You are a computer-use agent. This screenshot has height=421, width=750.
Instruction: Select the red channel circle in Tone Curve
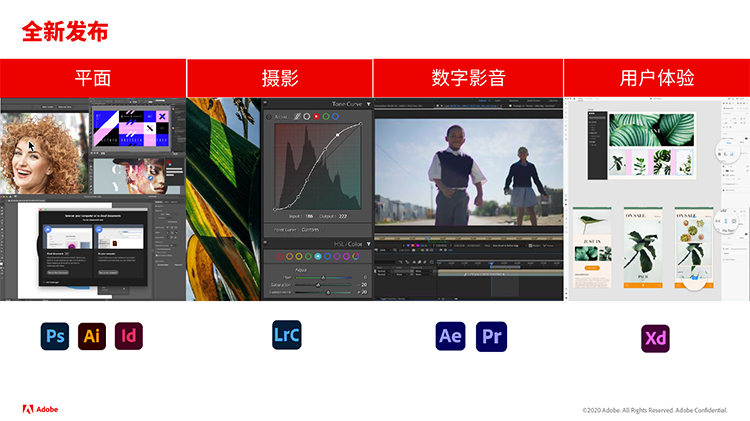(x=316, y=116)
